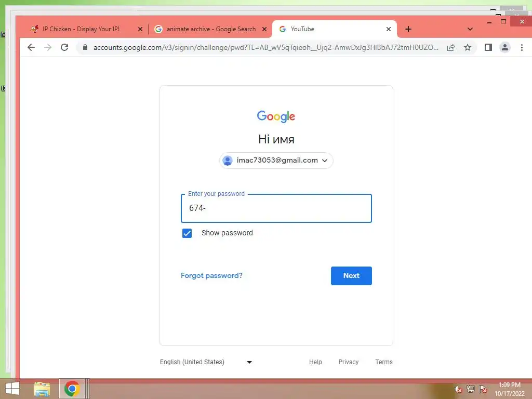The image size is (532, 399).
Task: Open the Terms link
Action: point(384,362)
